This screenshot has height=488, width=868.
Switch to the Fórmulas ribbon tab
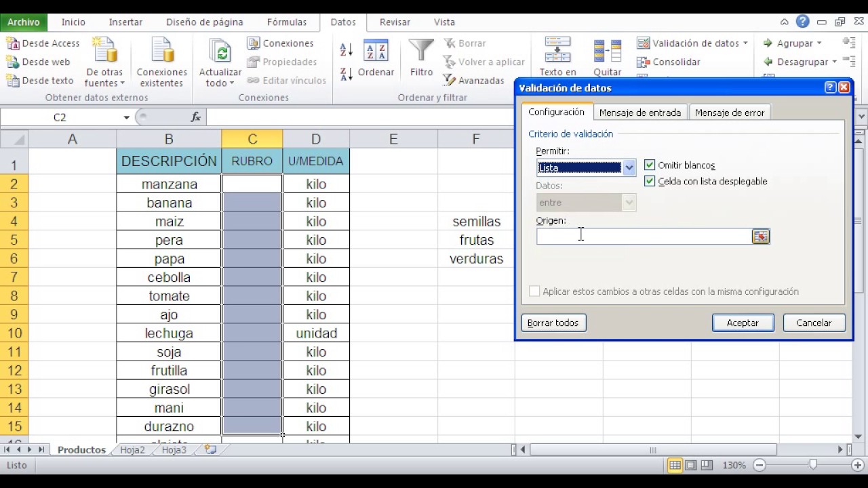tap(286, 22)
